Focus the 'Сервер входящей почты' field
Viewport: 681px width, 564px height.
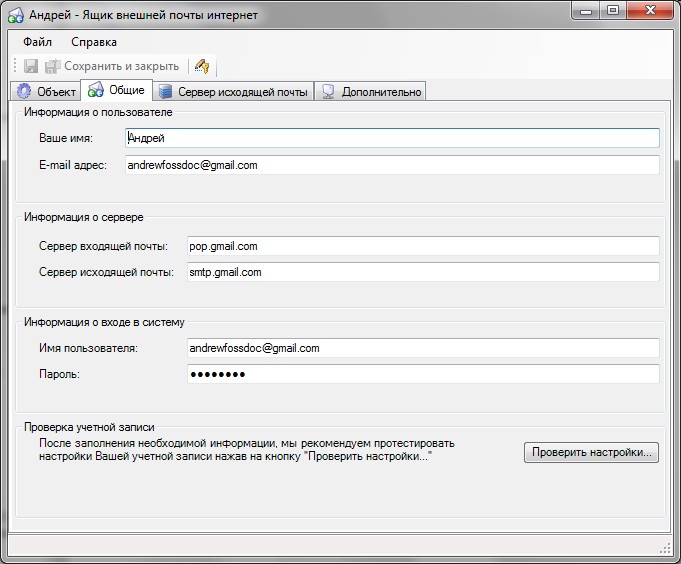[422, 246]
